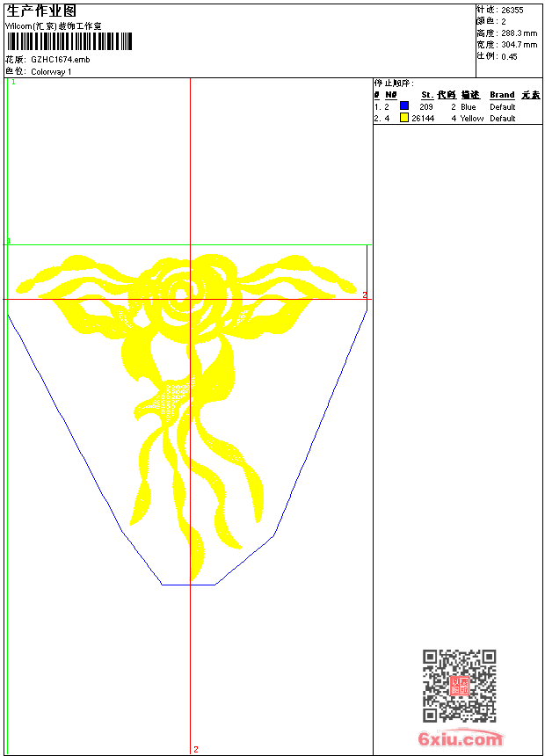Click the width value 304.7 mm
The height and width of the screenshot is (756, 545).
point(519,45)
